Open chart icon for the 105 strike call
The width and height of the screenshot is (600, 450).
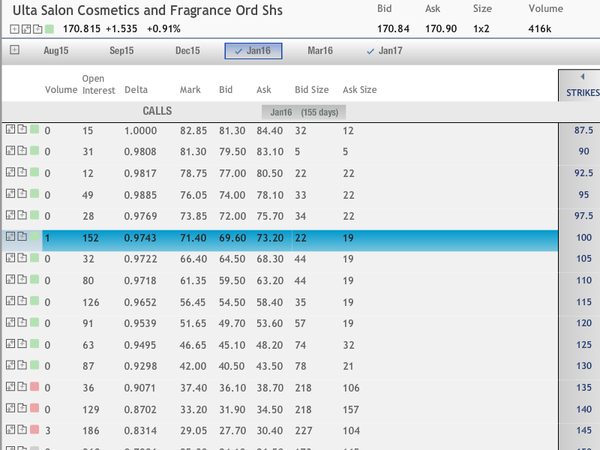click(x=10, y=258)
